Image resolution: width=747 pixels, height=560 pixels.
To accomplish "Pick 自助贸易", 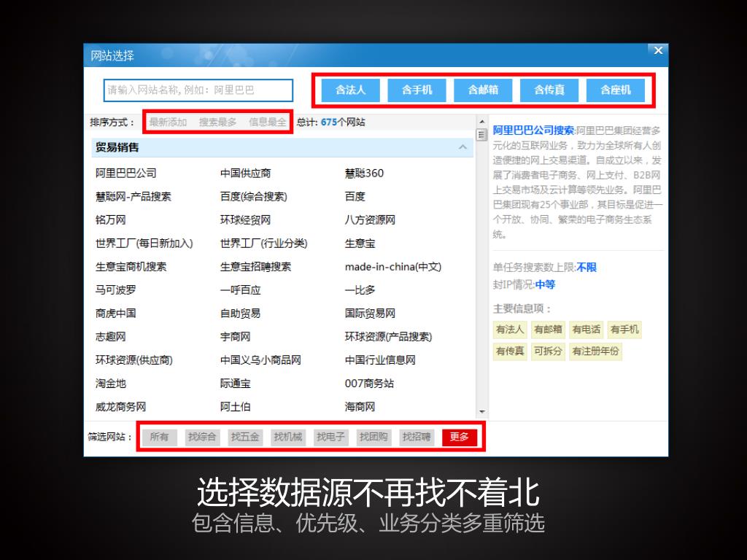I will [x=241, y=313].
